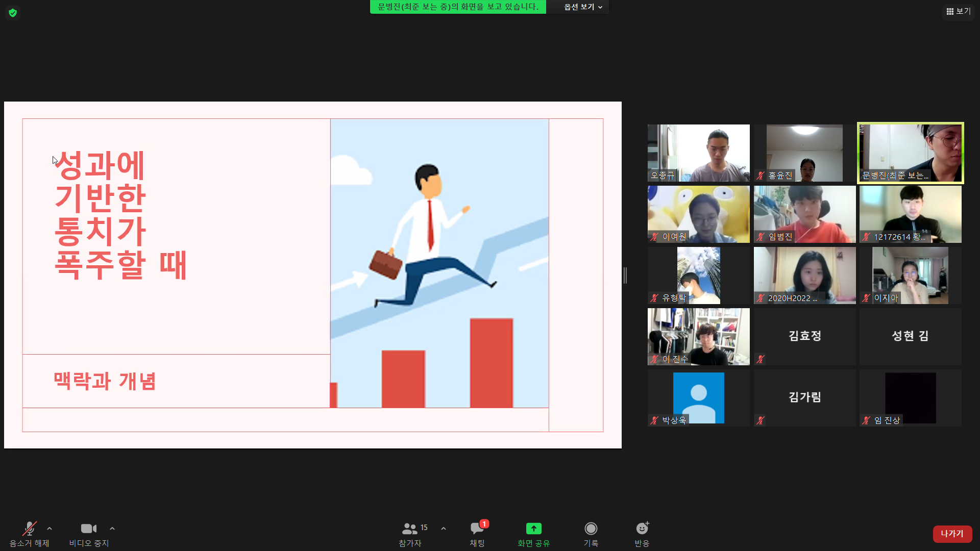
Task: Stop video with 비디오 중지 camera icon
Action: pyautogui.click(x=89, y=529)
